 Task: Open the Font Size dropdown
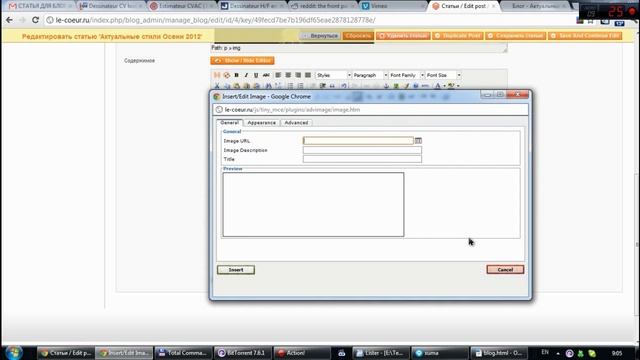pyautogui.click(x=443, y=75)
